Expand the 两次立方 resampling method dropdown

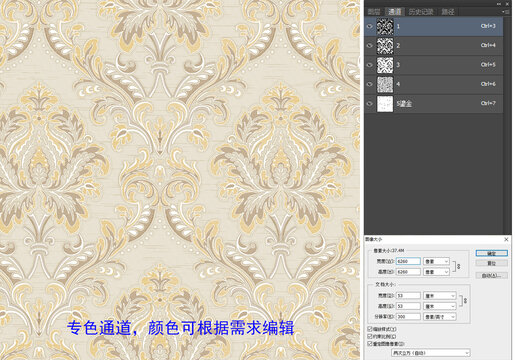(431, 353)
